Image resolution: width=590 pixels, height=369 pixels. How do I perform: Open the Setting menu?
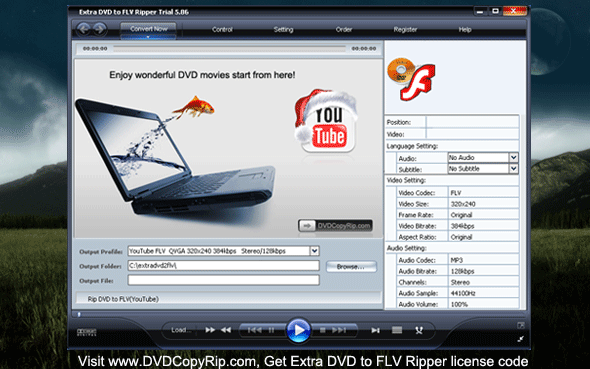(x=283, y=29)
